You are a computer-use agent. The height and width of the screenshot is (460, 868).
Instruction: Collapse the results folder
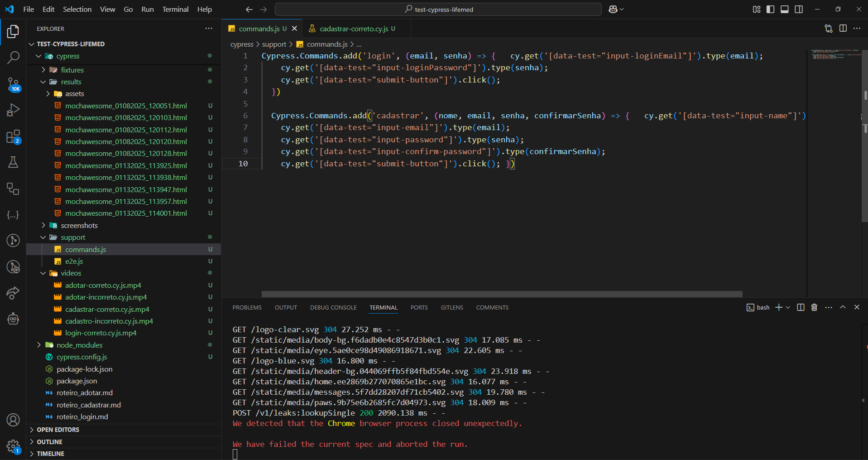click(x=43, y=82)
